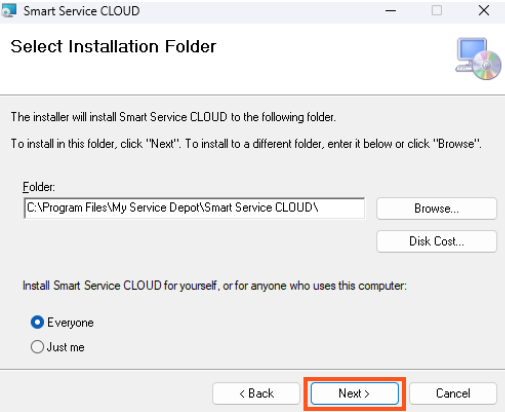Image resolution: width=505 pixels, height=412 pixels.
Task: Close the installer window
Action: [484, 11]
